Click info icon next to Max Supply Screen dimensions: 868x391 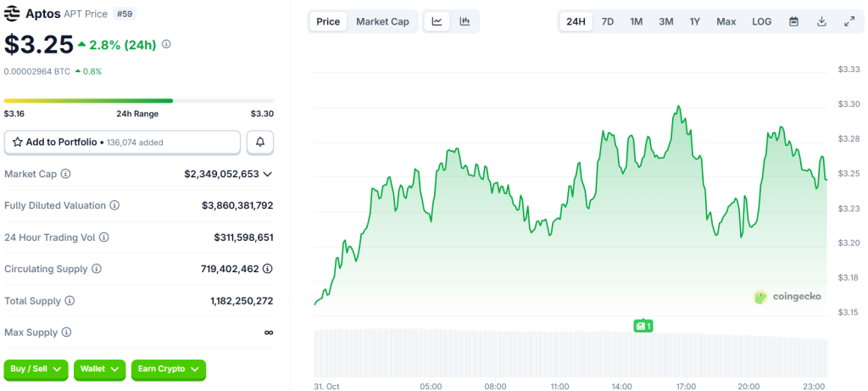pos(66,332)
